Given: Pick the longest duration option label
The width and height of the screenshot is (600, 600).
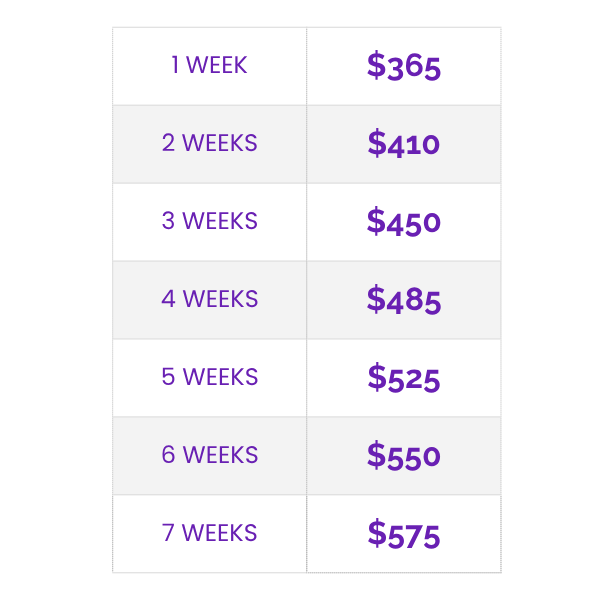Looking at the screenshot, I should pyautogui.click(x=209, y=534).
